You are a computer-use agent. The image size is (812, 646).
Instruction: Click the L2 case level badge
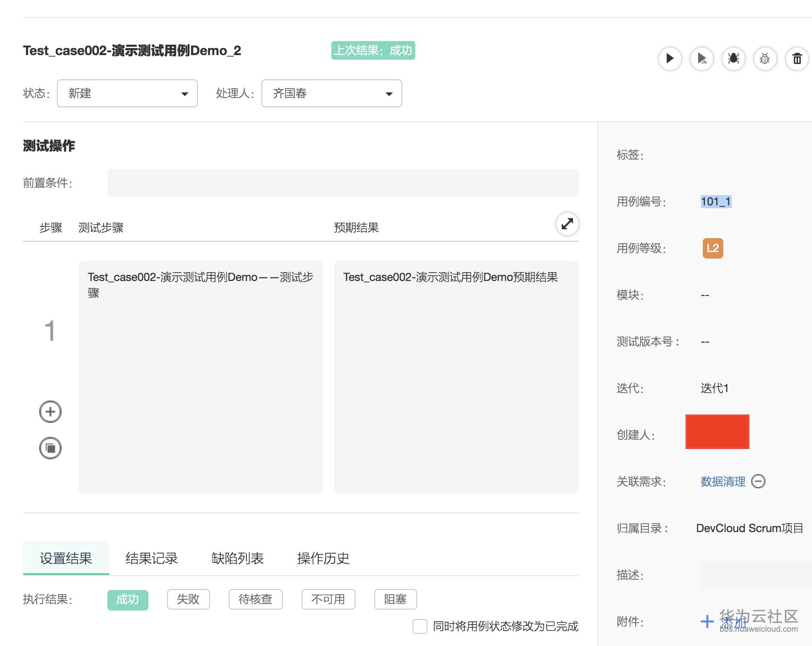tap(713, 248)
